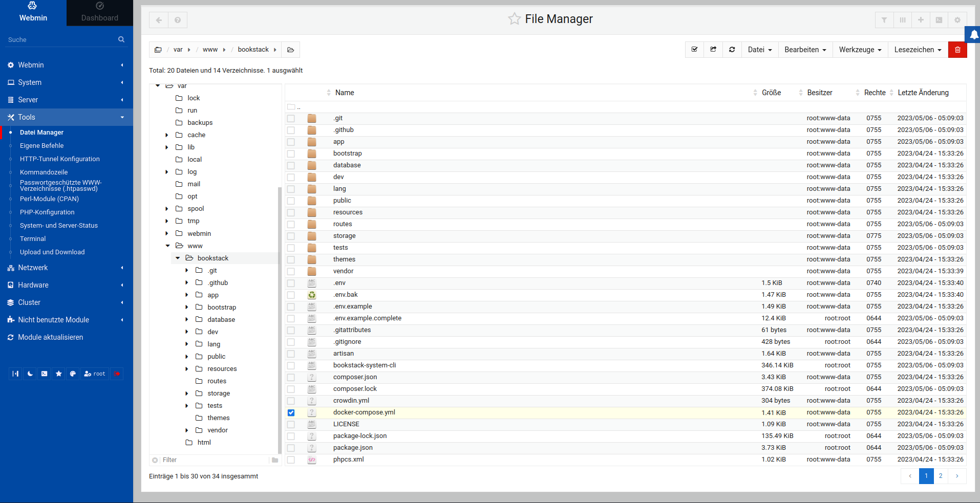Click the tree panel vertical scrollbar

280,320
